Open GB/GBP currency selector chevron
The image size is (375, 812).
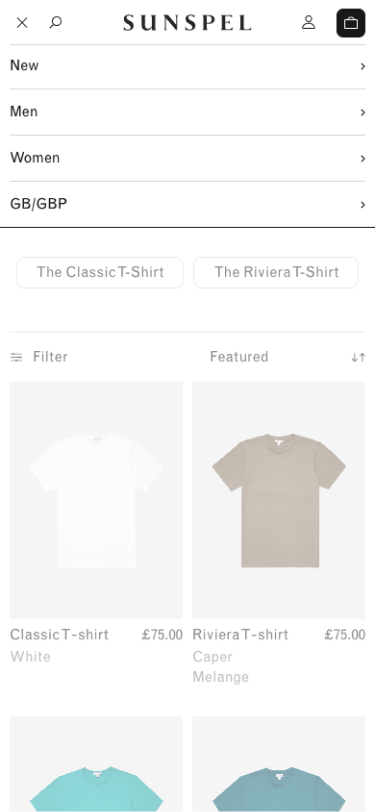[363, 205]
